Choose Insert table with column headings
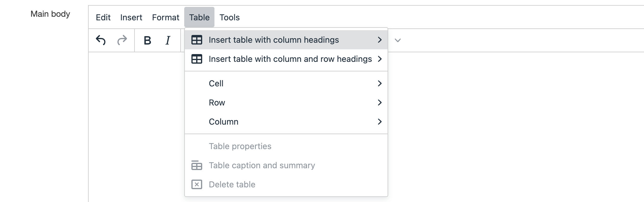This screenshot has height=202, width=644. point(273,40)
